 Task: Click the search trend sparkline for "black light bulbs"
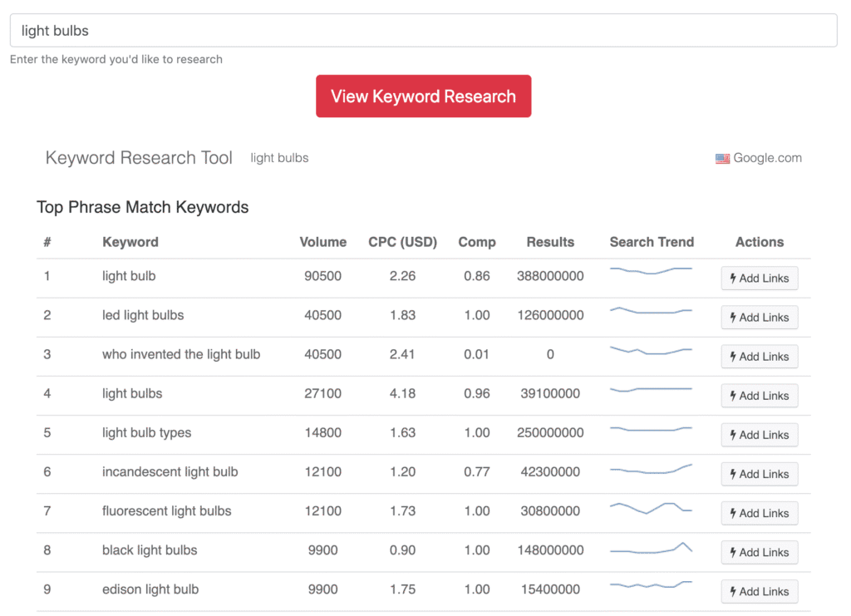point(651,549)
